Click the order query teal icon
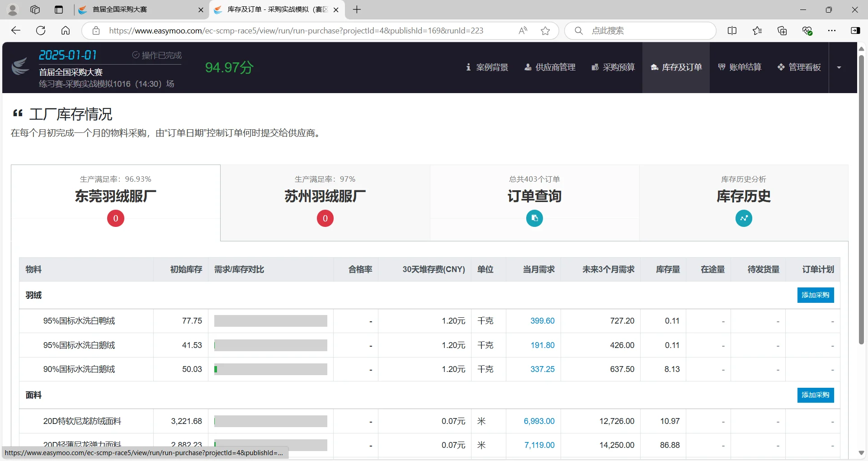Screen dimensions: 868x461 [534, 218]
